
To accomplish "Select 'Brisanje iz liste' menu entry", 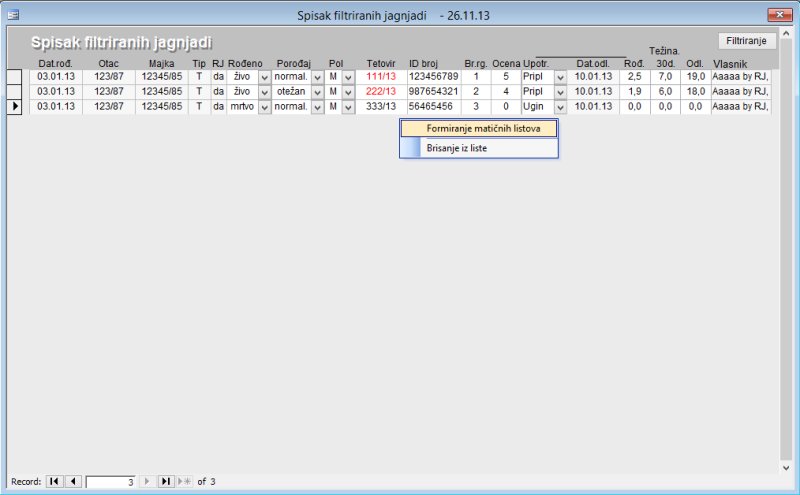I will coord(456,148).
